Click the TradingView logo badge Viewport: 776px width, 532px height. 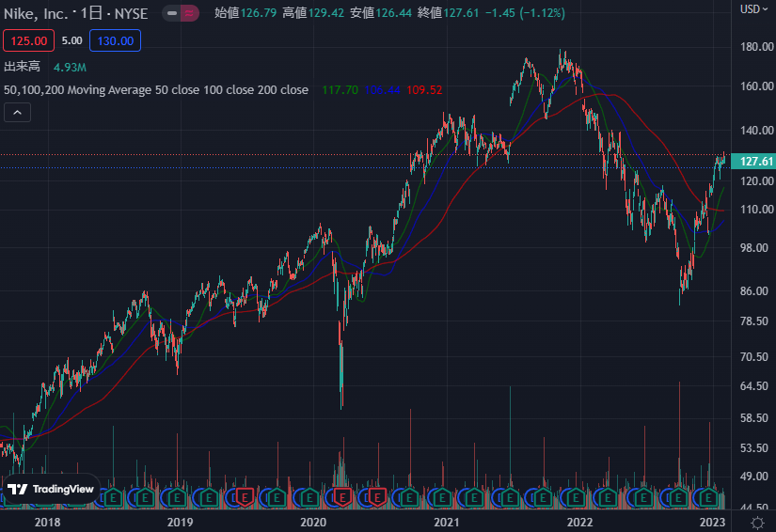(x=51, y=489)
